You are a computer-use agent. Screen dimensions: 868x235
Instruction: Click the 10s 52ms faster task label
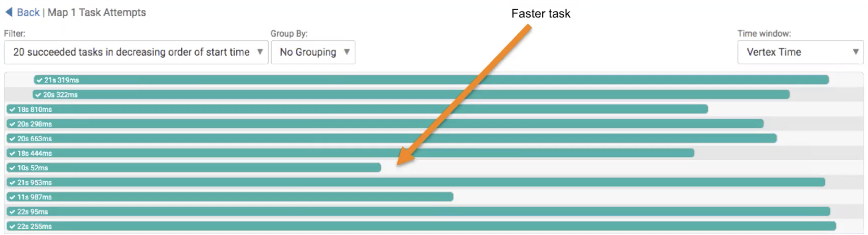click(x=33, y=168)
